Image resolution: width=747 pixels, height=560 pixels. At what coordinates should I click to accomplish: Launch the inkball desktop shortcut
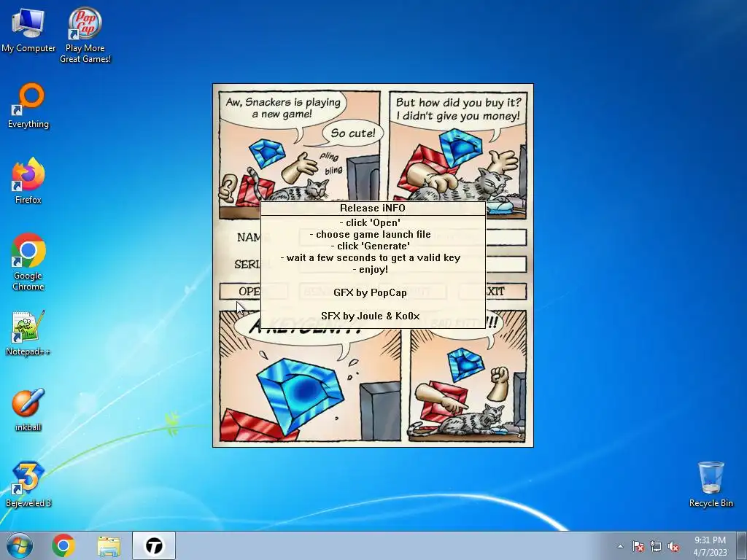(28, 410)
